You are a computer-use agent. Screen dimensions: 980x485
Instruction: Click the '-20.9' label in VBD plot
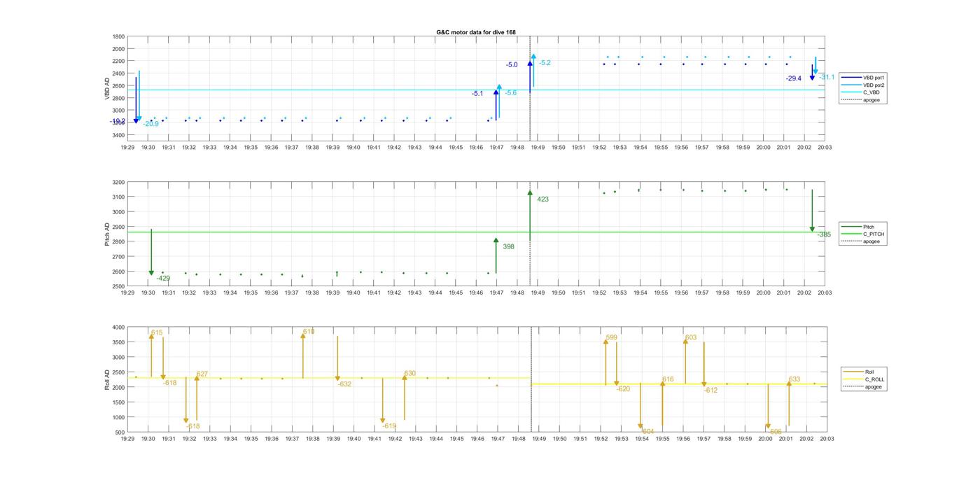coord(151,123)
